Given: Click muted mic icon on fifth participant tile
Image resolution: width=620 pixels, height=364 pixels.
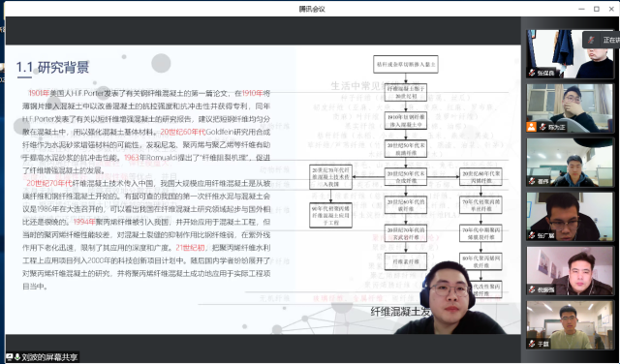Looking at the screenshot, I should (x=533, y=289).
